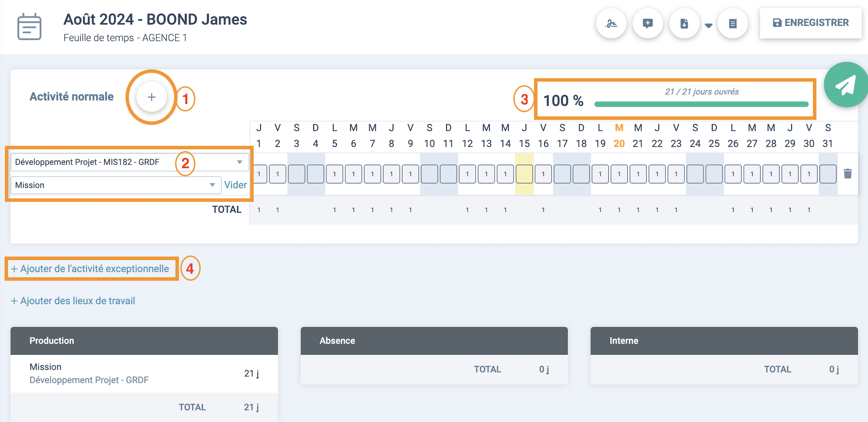Open the receipt/expense report icon
Image resolution: width=868 pixels, height=422 pixels.
[x=733, y=23]
